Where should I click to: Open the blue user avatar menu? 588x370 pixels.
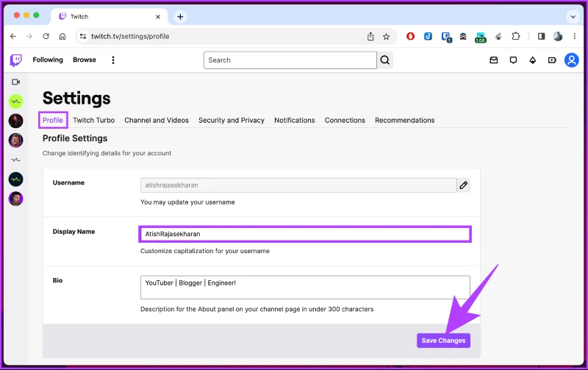[572, 60]
